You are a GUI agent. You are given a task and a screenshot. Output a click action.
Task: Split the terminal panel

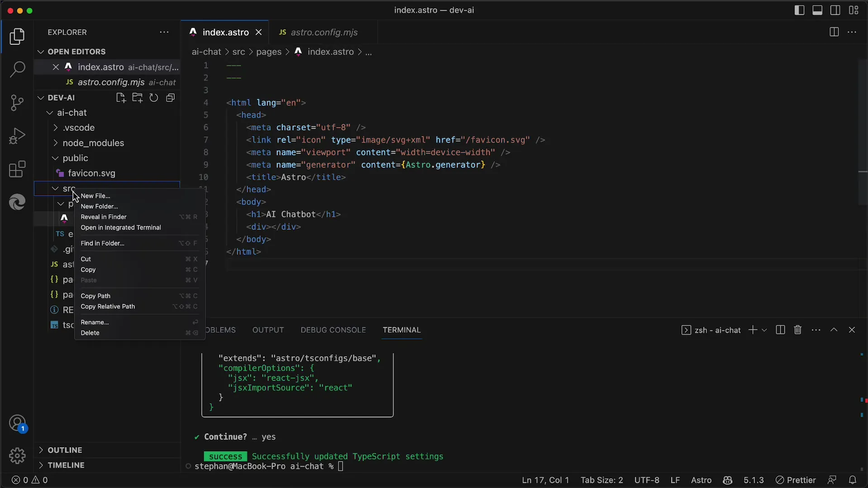(780, 330)
